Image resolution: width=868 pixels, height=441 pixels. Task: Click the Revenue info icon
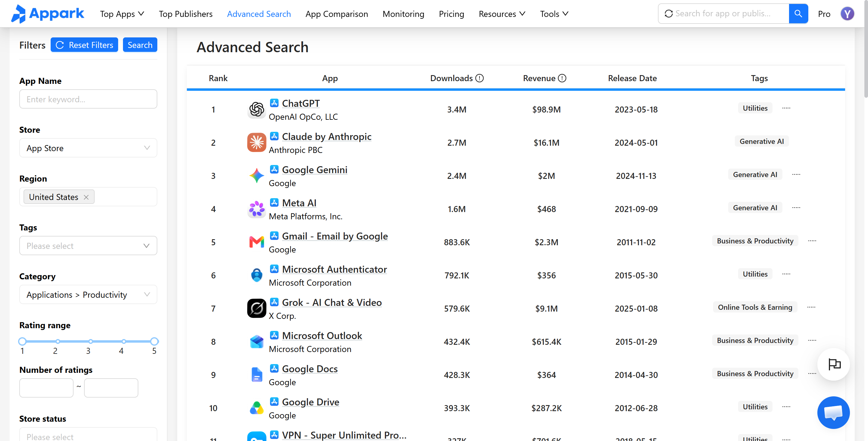562,78
